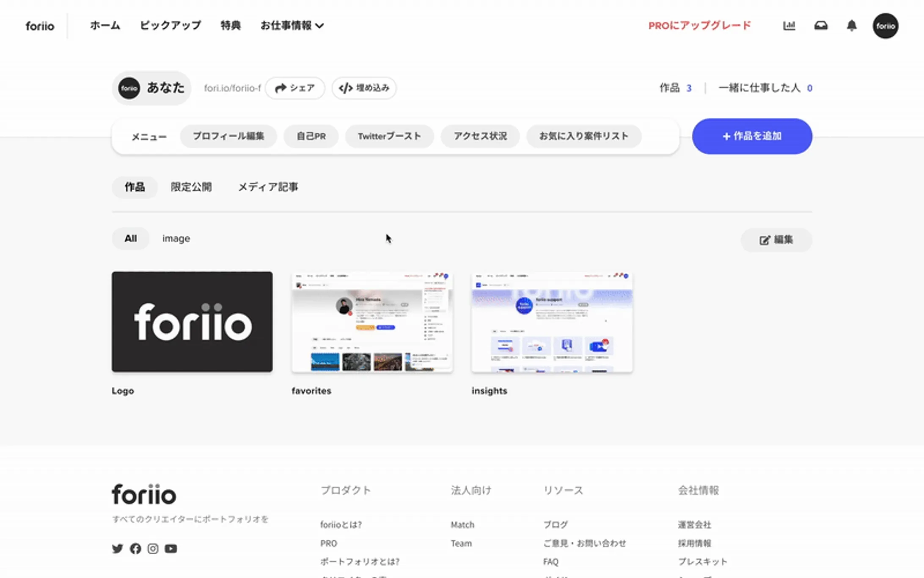Open 自己PR menu pill
The height and width of the screenshot is (578, 924).
point(311,136)
